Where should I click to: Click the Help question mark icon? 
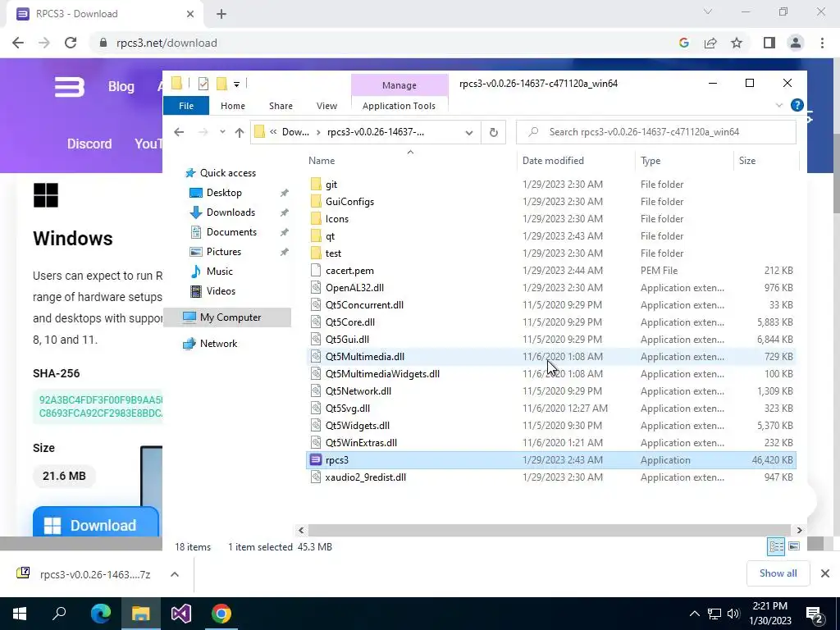point(797,106)
